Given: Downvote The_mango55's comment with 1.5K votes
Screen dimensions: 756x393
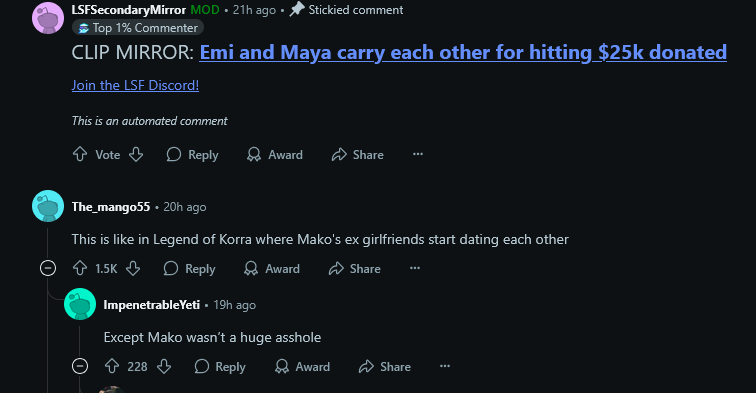Looking at the screenshot, I should point(133,268).
